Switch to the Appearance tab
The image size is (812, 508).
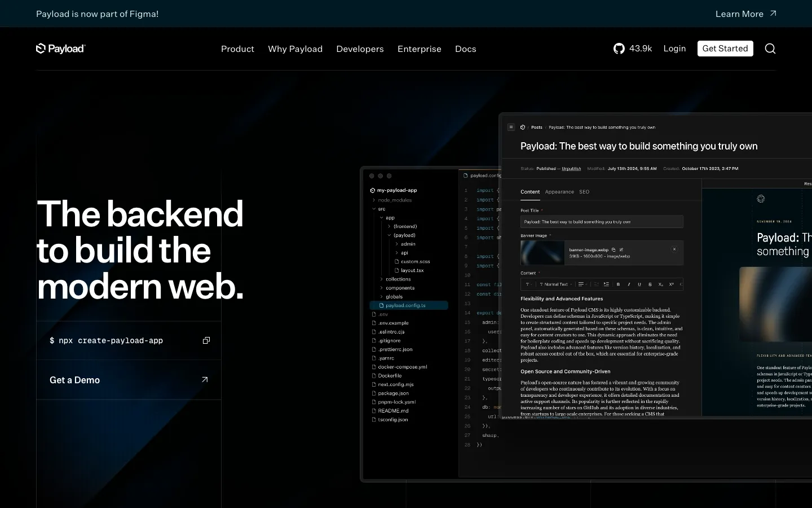559,192
